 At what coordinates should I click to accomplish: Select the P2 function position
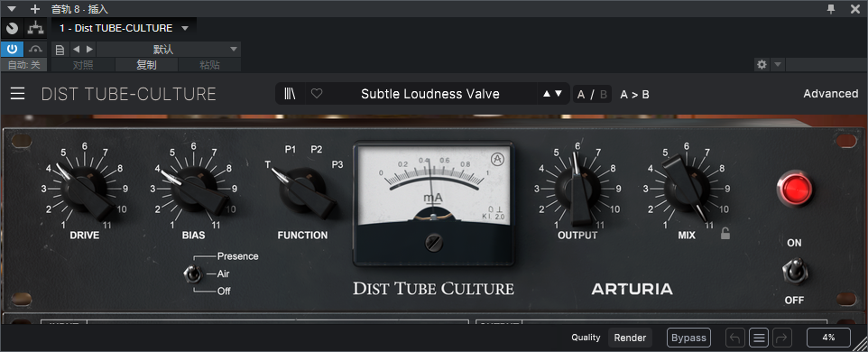point(316,149)
